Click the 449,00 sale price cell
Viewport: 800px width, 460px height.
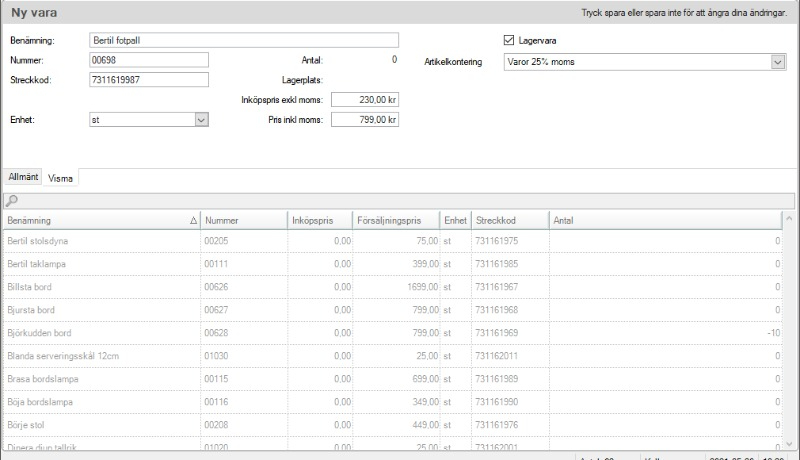tap(426, 424)
